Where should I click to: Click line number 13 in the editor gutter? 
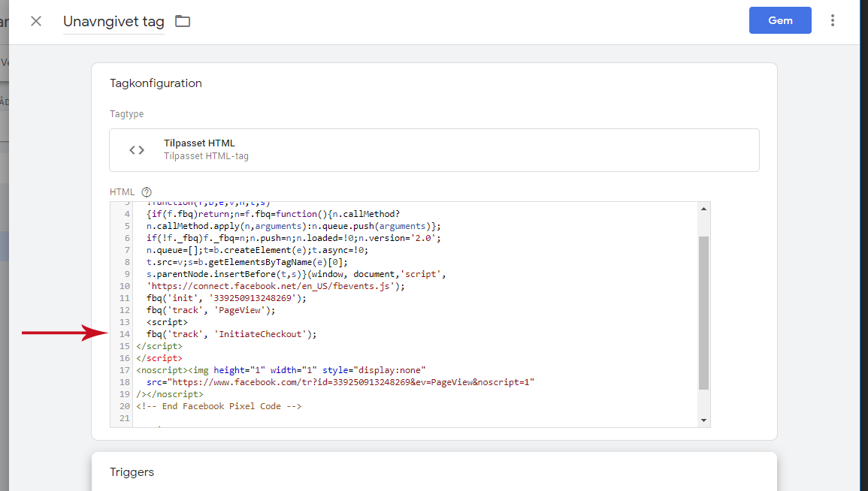click(x=125, y=322)
